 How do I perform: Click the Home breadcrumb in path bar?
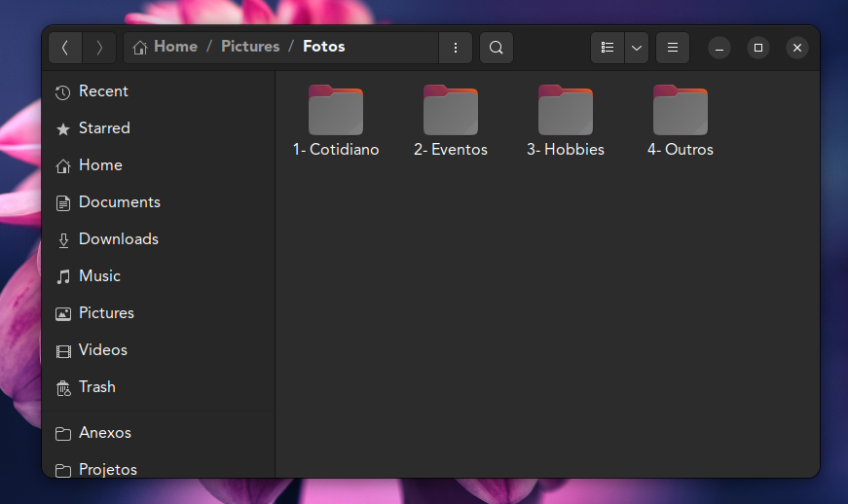(x=165, y=47)
